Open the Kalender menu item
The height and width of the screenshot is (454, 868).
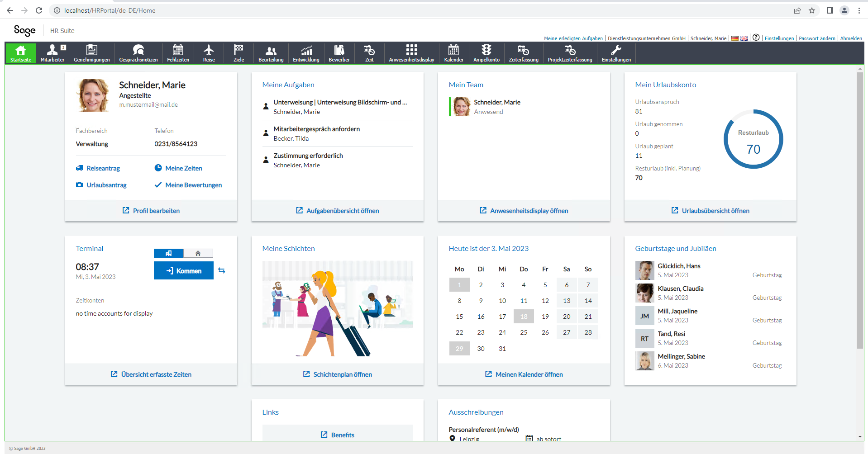(453, 53)
